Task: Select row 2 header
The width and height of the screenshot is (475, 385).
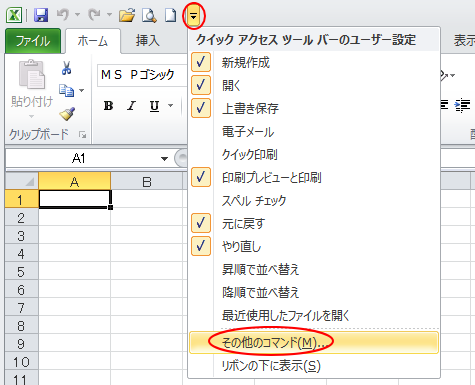Action: pos(22,218)
